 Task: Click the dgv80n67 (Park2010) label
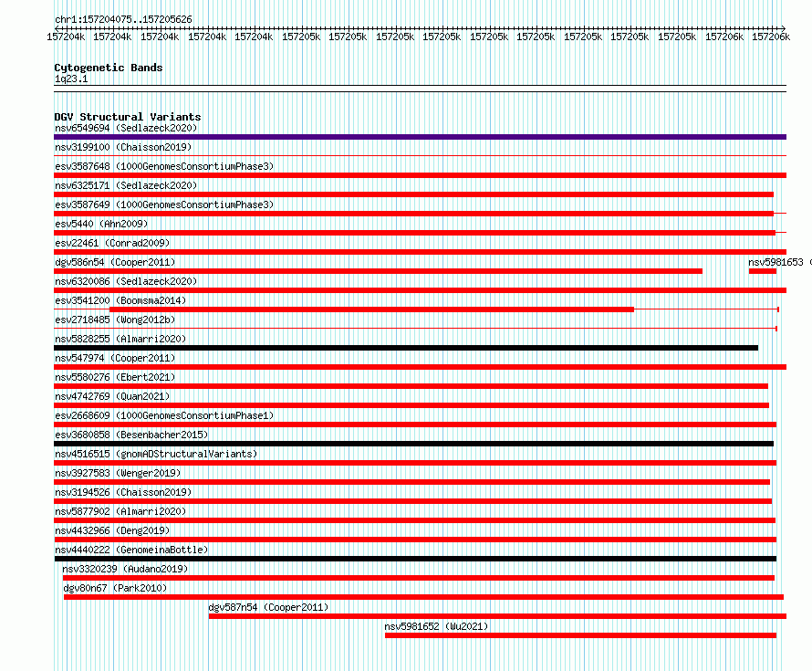click(115, 588)
